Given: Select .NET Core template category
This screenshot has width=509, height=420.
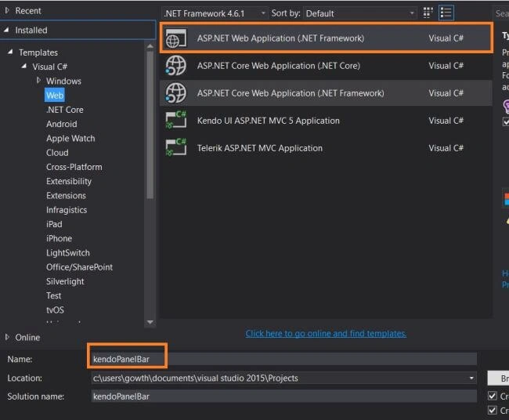Looking at the screenshot, I should pyautogui.click(x=64, y=110).
